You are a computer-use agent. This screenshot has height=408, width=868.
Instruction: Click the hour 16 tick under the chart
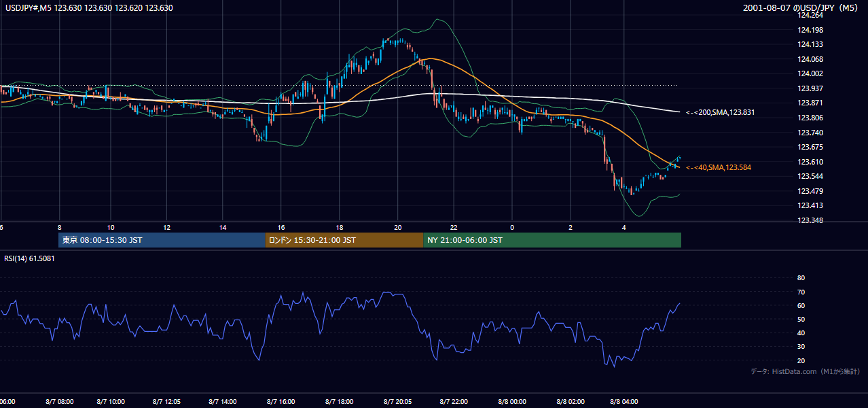281,228
